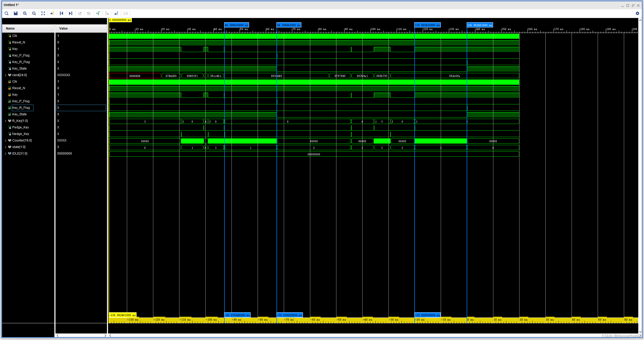Click the 64.286441000 ms marker label
The height and width of the screenshot is (340, 644).
click(x=289, y=25)
